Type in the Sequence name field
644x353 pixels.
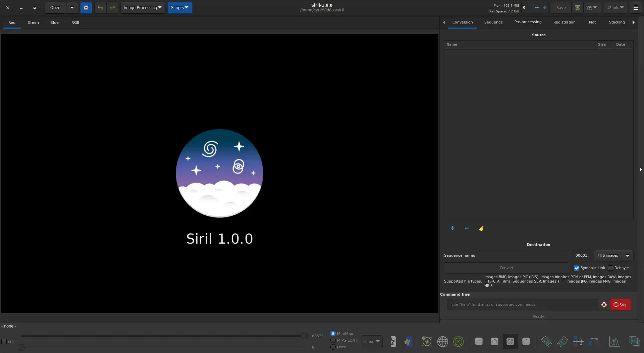524,255
